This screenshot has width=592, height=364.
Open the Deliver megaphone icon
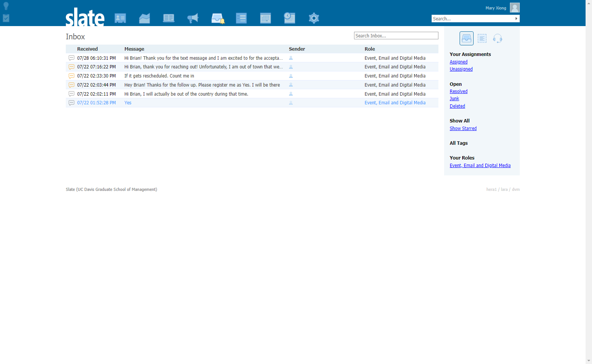193,18
